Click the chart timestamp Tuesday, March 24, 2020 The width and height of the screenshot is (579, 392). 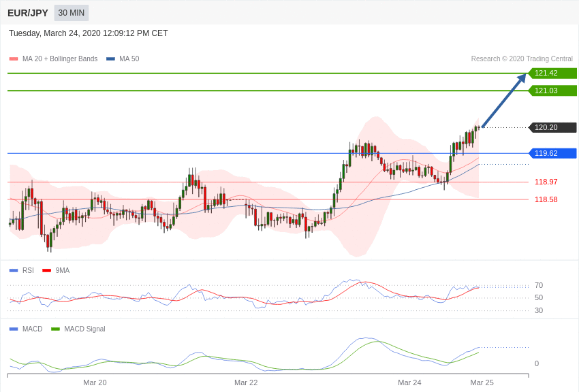(x=89, y=33)
